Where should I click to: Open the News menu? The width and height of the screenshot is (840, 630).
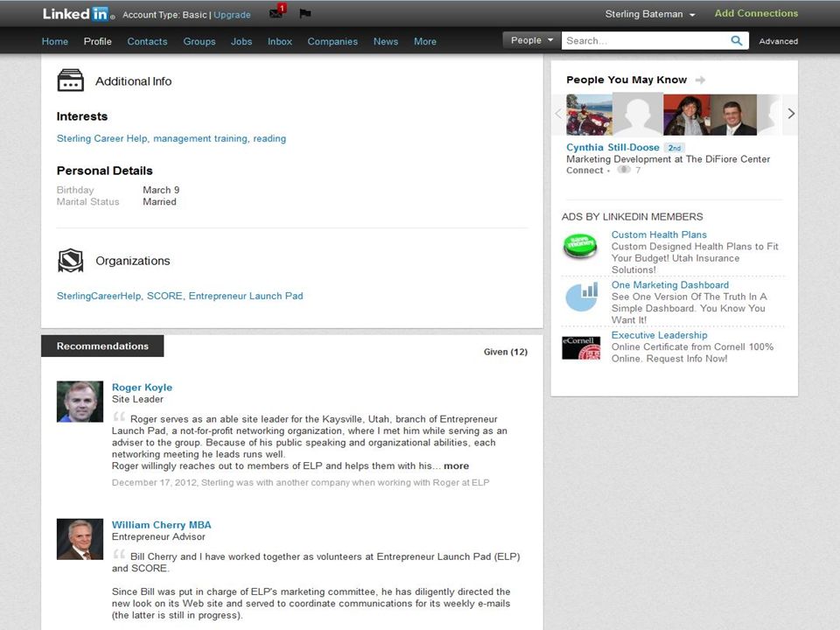click(x=386, y=41)
